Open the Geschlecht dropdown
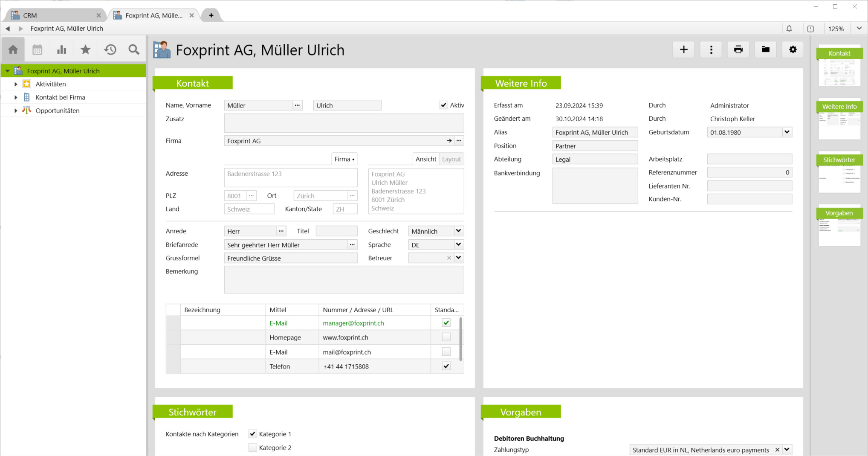This screenshot has width=868, height=456. coord(458,231)
